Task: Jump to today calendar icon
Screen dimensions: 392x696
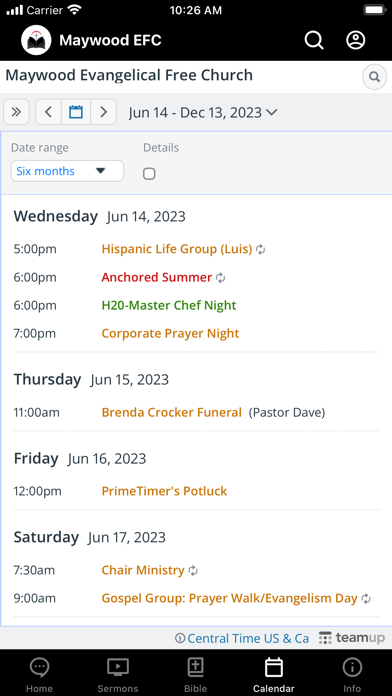Action: pyautogui.click(x=76, y=112)
